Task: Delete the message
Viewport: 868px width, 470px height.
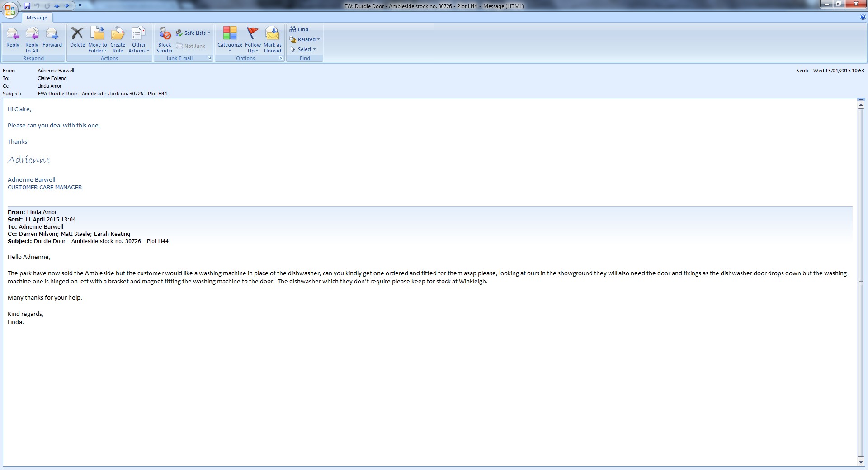Action: (x=77, y=38)
